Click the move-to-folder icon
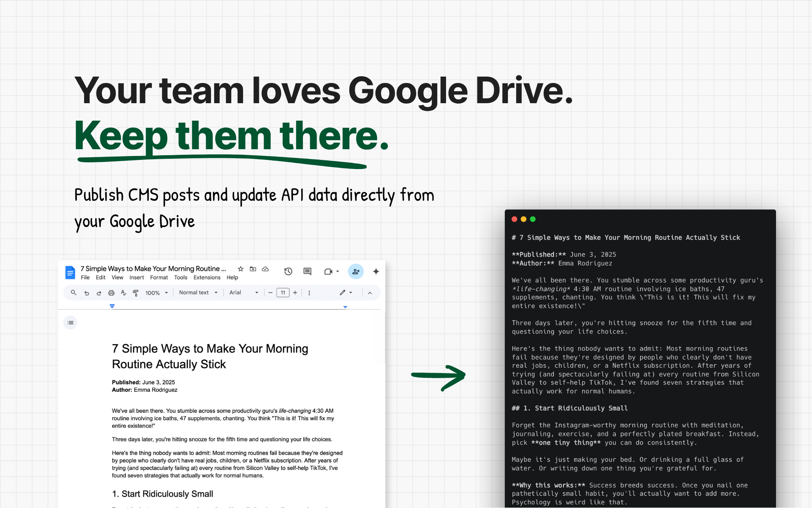The width and height of the screenshot is (812, 508). pyautogui.click(x=253, y=269)
